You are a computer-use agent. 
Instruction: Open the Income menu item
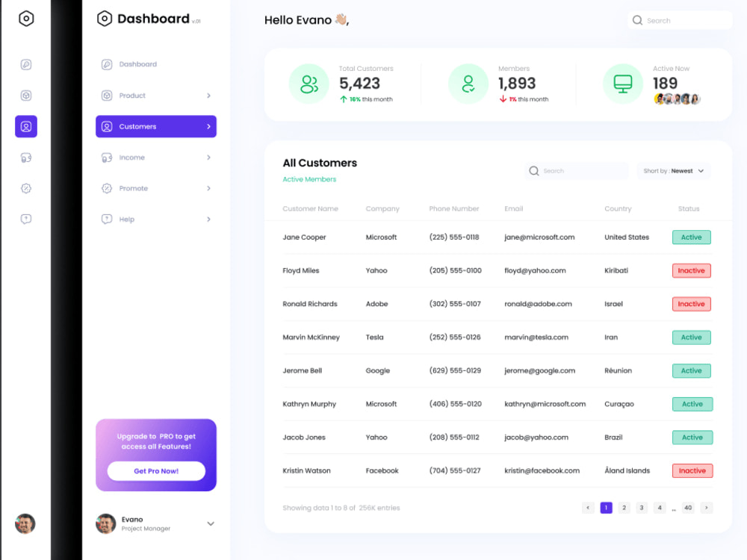tap(156, 158)
